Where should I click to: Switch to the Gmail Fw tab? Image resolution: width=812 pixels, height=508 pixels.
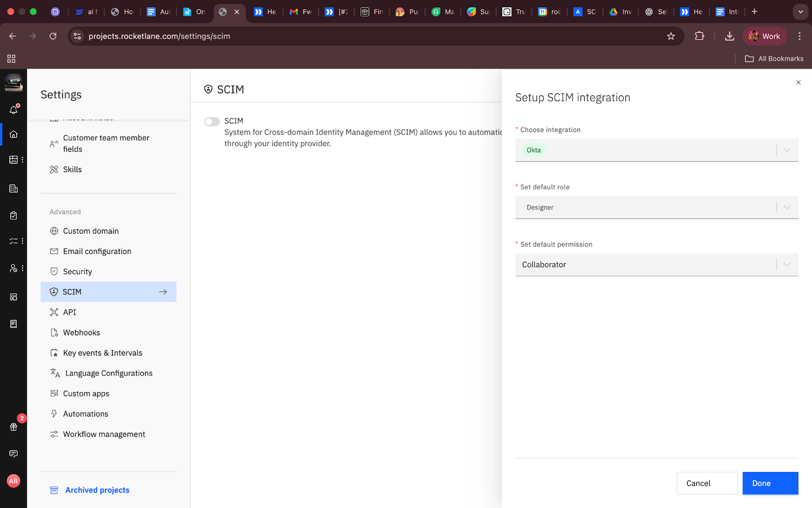tap(300, 12)
